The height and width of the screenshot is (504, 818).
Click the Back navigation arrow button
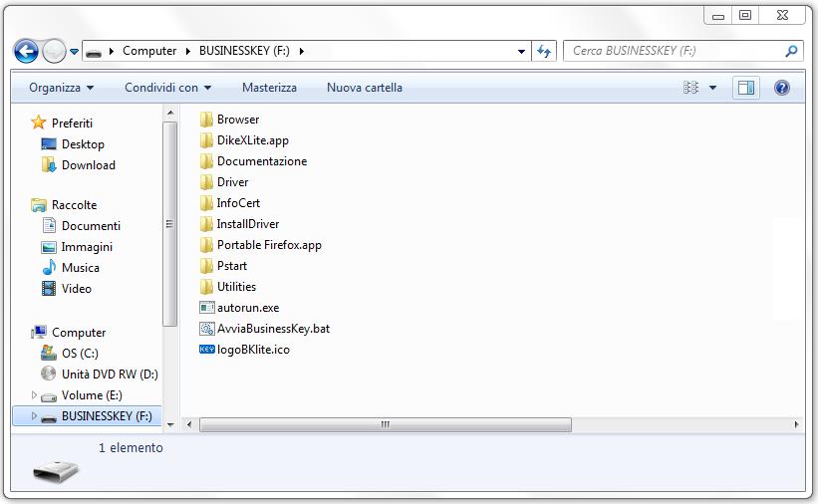27,51
